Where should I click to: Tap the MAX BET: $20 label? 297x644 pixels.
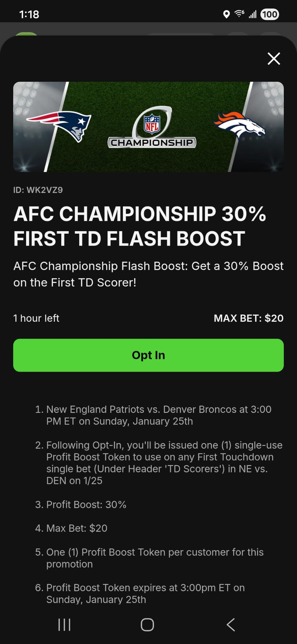pos(249,318)
